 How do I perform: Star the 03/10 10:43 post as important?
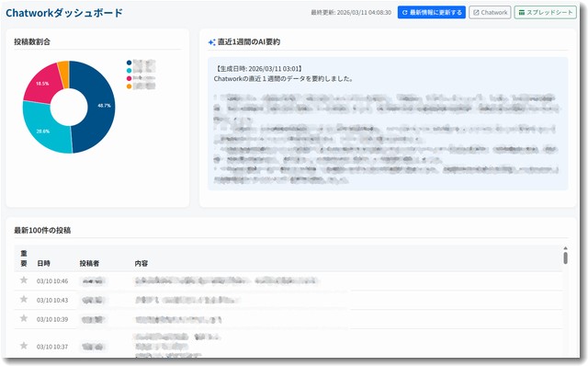click(24, 299)
